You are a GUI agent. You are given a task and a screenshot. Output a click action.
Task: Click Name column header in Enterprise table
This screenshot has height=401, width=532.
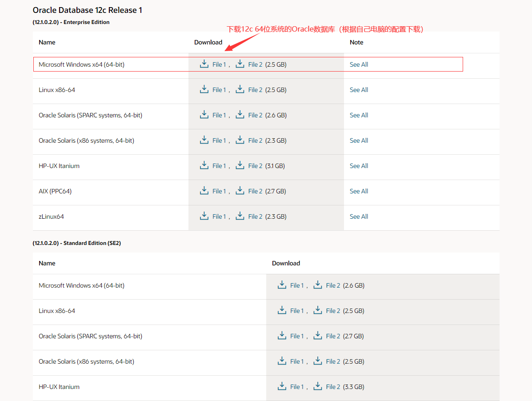(x=47, y=42)
